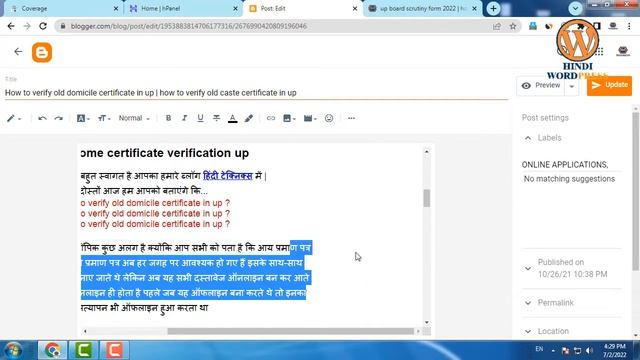Click the No matching suggestions text
Screen dimensions: 640x360
569,179
